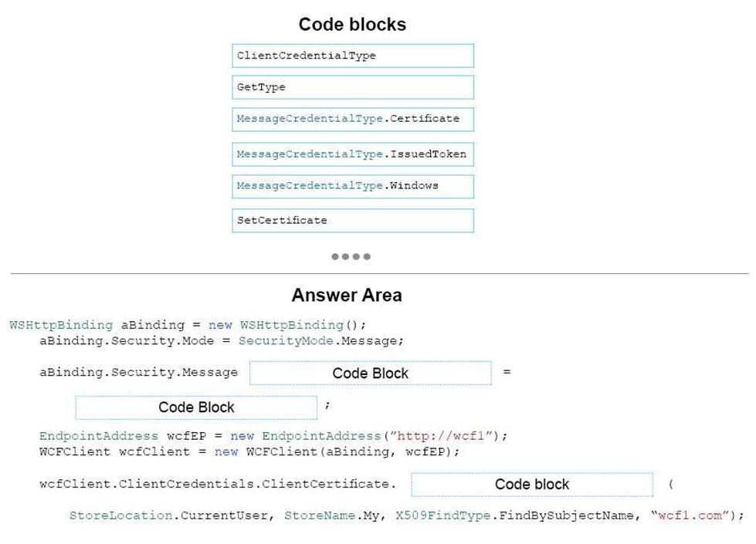This screenshot has height=544, width=756.
Task: Click the drop target before the semicolon
Action: point(196,407)
